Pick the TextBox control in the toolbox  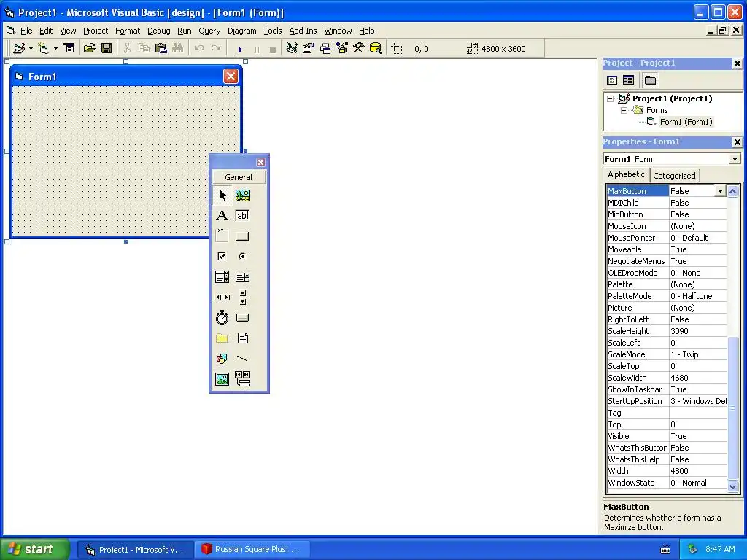(242, 216)
